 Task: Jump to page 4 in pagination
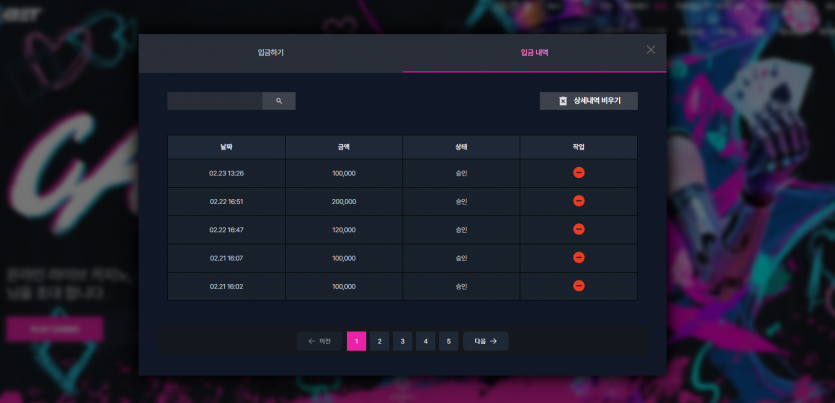click(x=425, y=341)
